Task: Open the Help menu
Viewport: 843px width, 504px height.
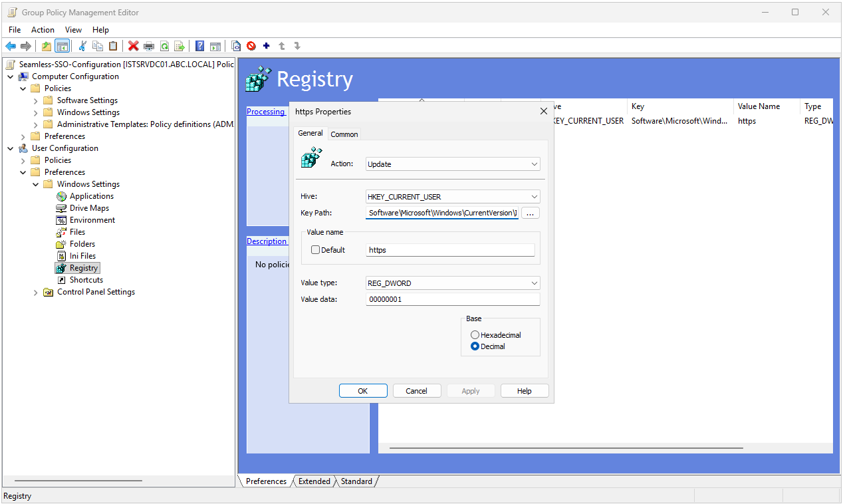Action: [100, 30]
